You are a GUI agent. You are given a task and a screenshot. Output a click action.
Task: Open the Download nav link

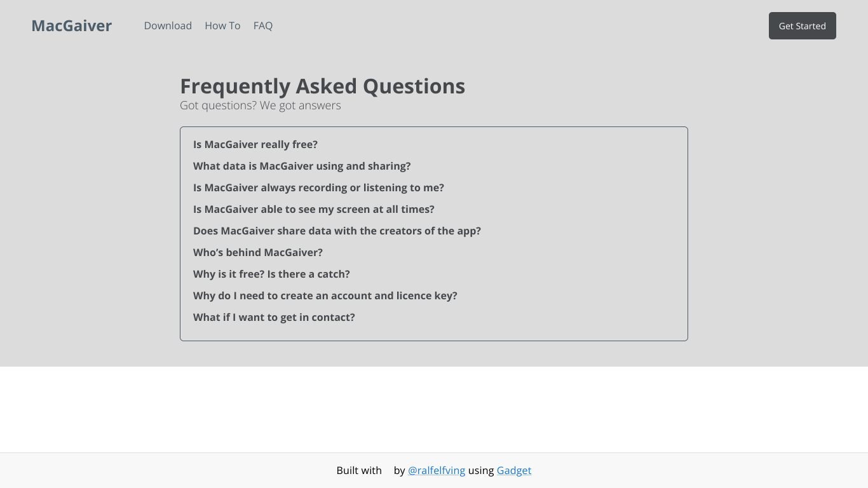168,25
